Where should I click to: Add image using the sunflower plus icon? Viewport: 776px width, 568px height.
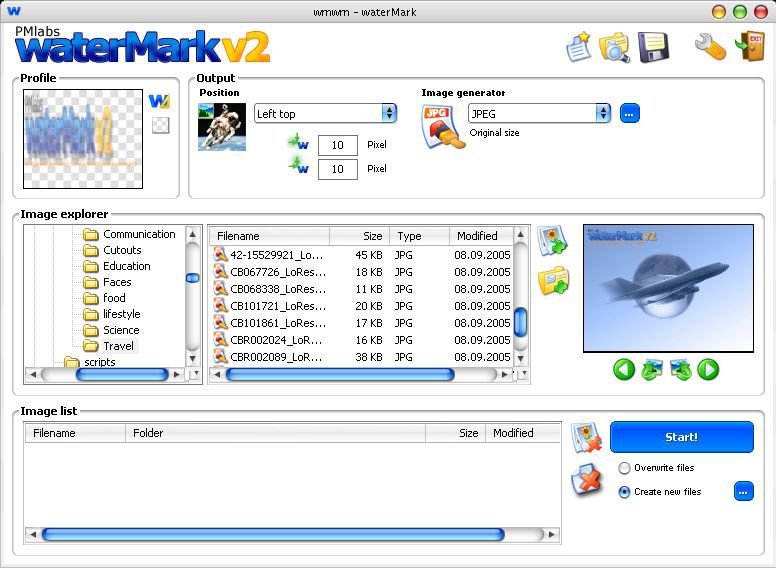click(553, 241)
